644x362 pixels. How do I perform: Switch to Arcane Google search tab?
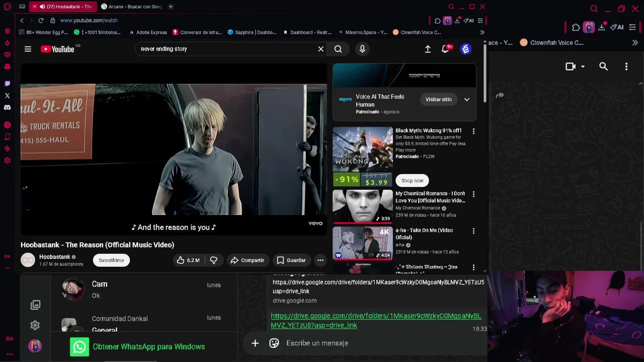(x=132, y=7)
